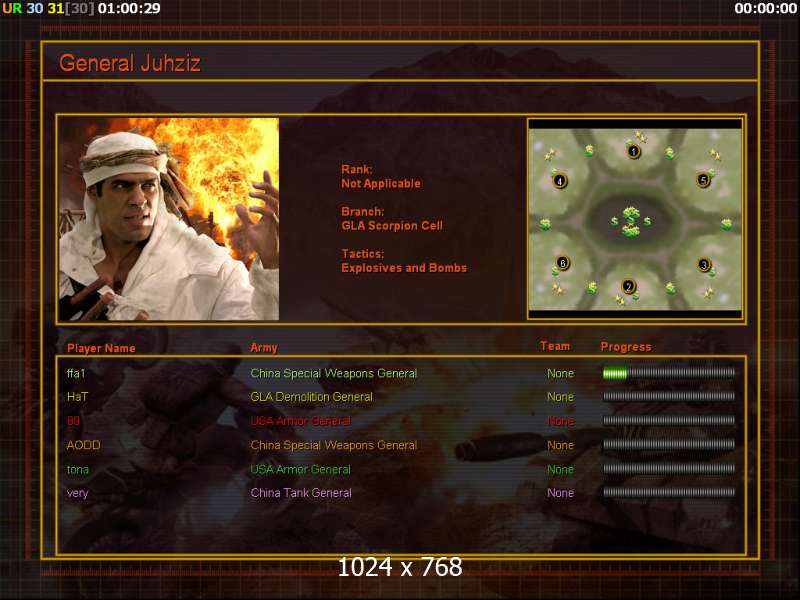Click the green team 'None' for tona
Screen dimensions: 800x600
560,469
